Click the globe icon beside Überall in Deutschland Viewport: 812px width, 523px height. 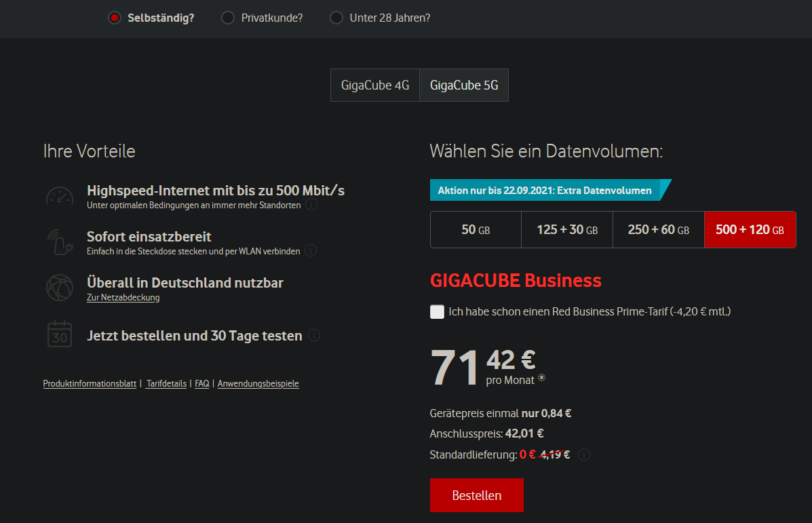click(x=60, y=288)
